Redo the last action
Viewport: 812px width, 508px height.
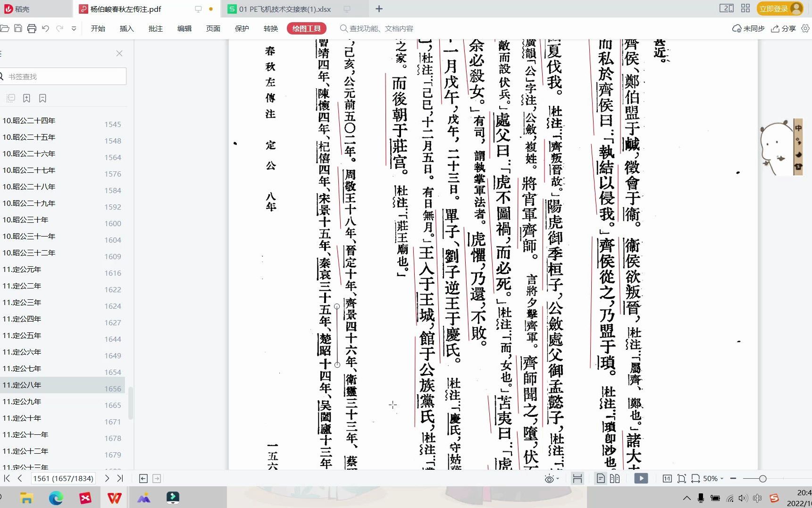[59, 28]
